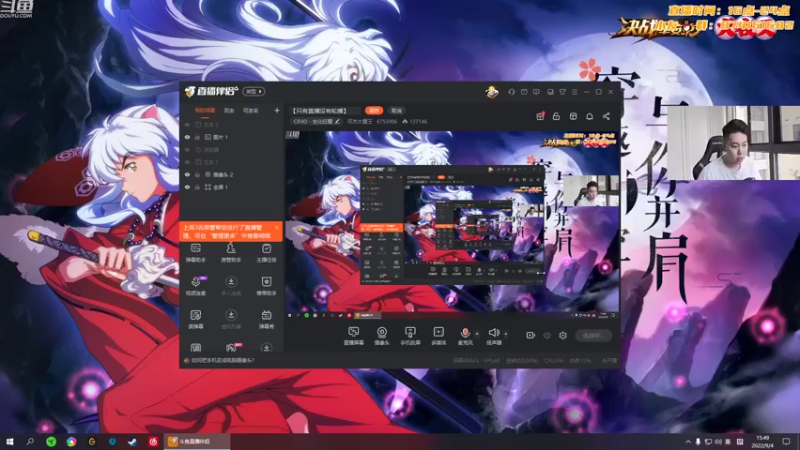Open the mode pill next to the 直播伴侣 logo
Image resolution: width=800 pixels, height=450 pixels.
click(254, 92)
